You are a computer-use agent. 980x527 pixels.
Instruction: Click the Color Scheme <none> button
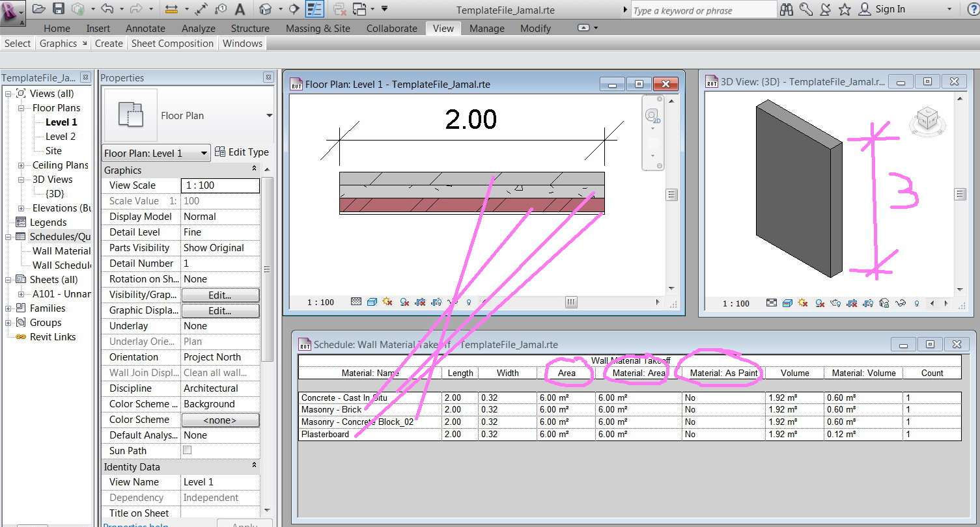220,420
